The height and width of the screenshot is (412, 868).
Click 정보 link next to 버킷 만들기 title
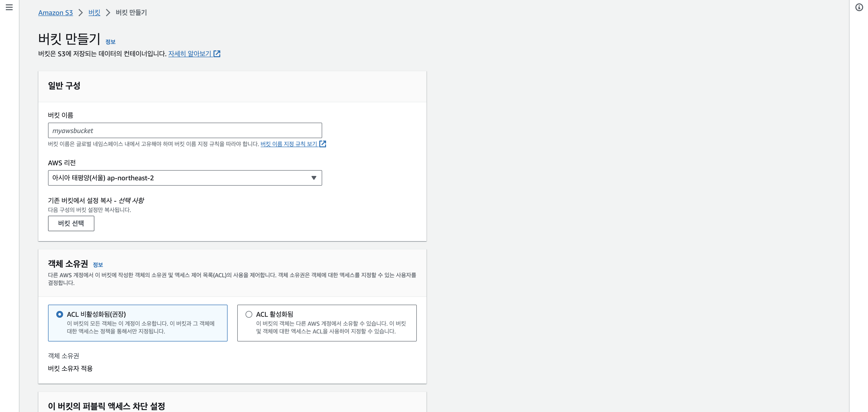(111, 42)
